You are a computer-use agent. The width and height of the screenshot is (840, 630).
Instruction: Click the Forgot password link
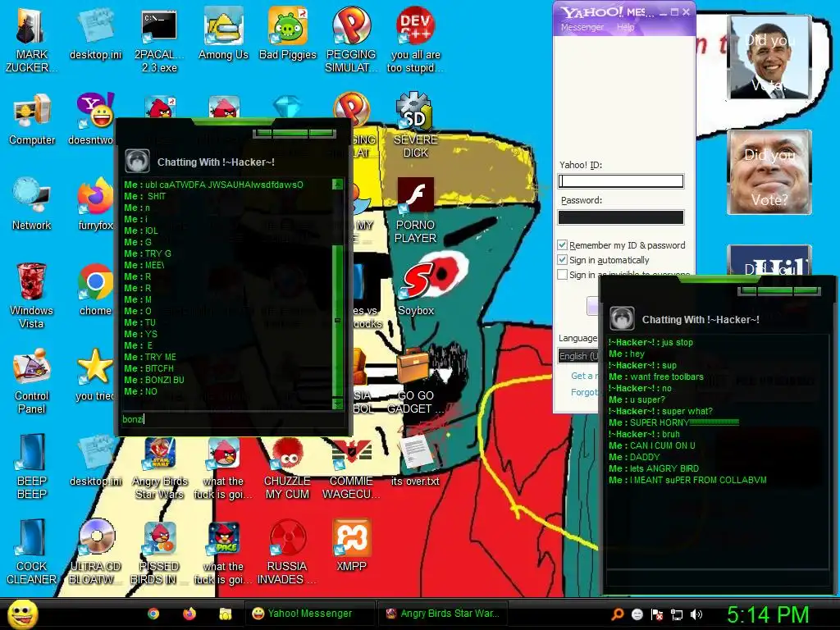[584, 392]
